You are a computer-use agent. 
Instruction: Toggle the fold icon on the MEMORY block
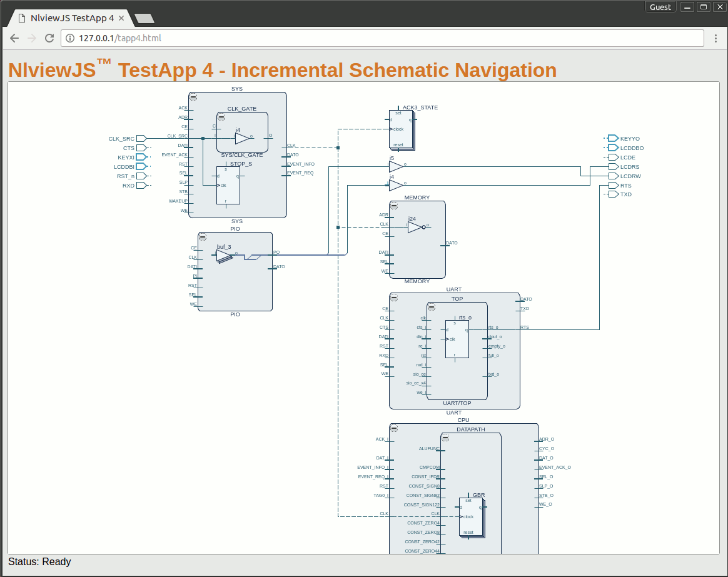[394, 204]
